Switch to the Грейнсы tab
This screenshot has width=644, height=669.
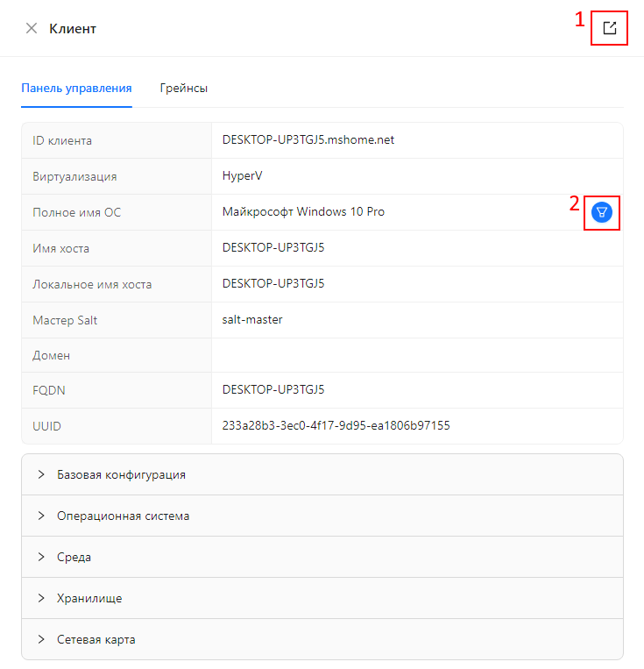coord(184,88)
